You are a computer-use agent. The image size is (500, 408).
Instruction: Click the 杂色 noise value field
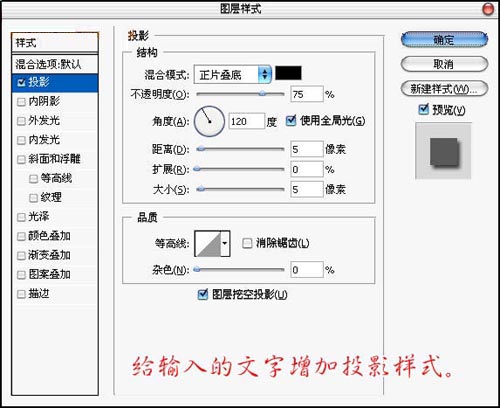click(307, 269)
